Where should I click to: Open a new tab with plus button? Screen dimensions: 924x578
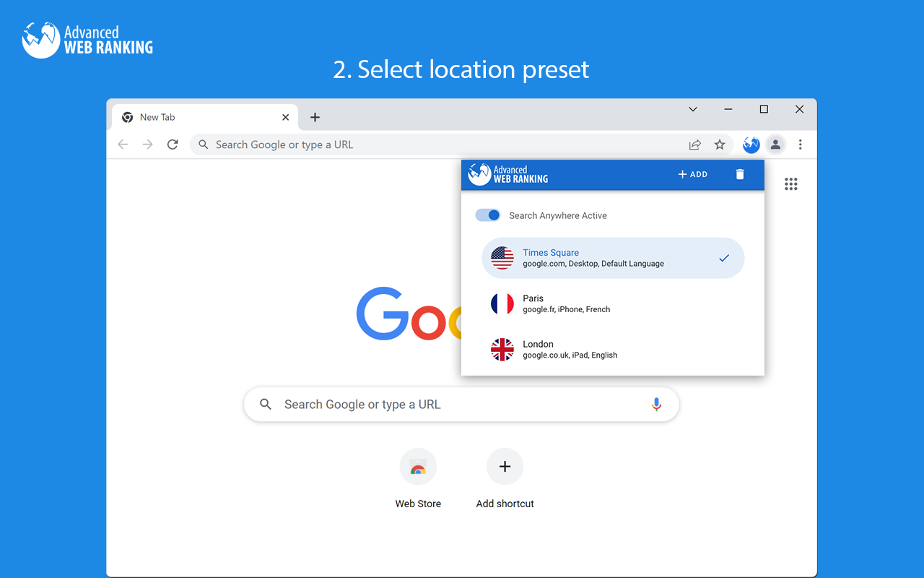click(315, 117)
